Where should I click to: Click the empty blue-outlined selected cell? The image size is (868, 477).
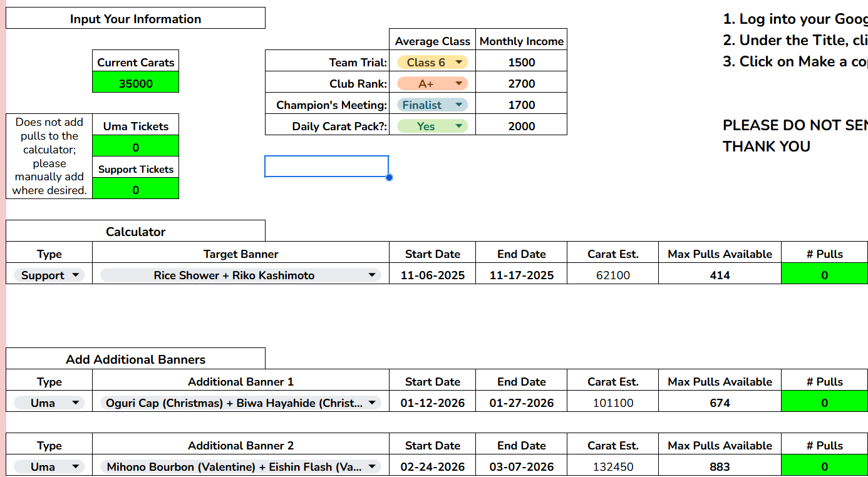pyautogui.click(x=327, y=167)
